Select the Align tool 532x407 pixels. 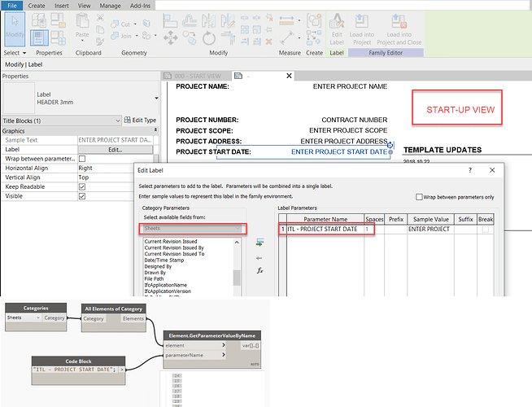[170, 20]
